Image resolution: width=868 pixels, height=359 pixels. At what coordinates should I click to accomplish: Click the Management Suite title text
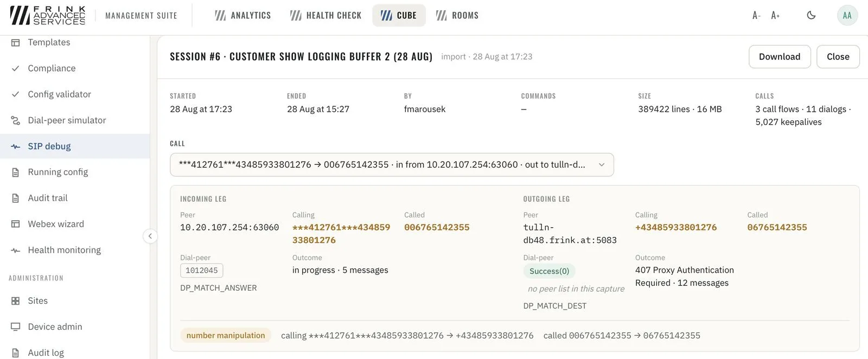[x=141, y=16]
